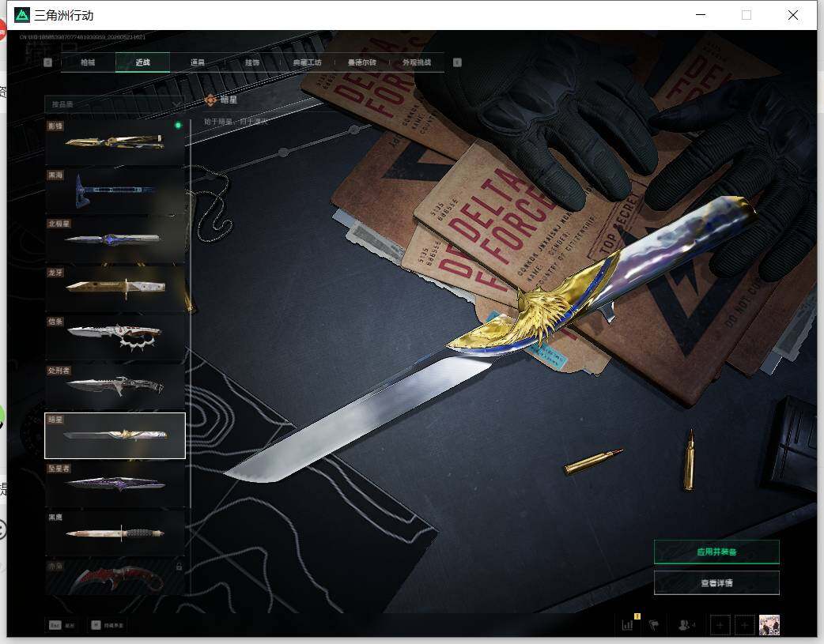Select the 近战 melee tab

[x=142, y=62]
